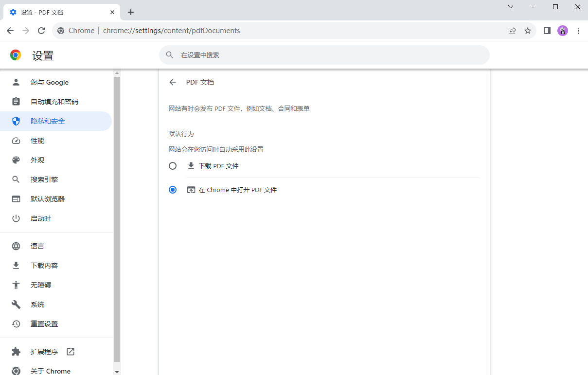Click the accessibility figure icon for 无障碍
The image size is (588, 375).
[16, 285]
